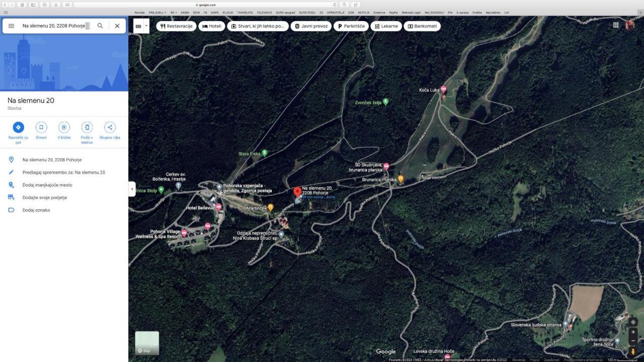The image size is (644, 362).
Task: Search with the magnifying glass icon
Action: [x=100, y=26]
